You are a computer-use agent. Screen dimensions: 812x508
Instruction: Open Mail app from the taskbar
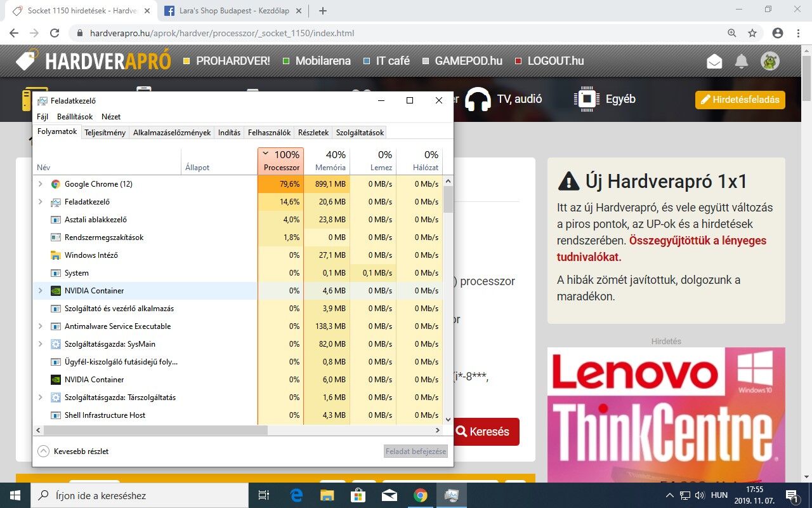pyautogui.click(x=389, y=495)
